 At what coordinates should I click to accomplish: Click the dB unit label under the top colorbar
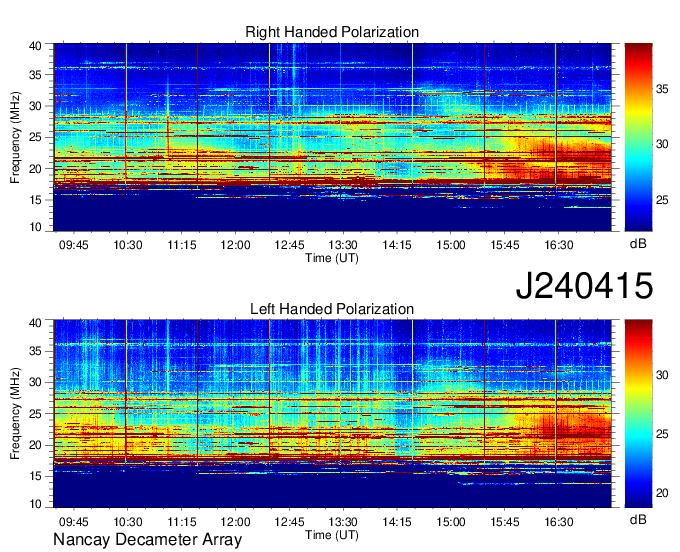638,243
